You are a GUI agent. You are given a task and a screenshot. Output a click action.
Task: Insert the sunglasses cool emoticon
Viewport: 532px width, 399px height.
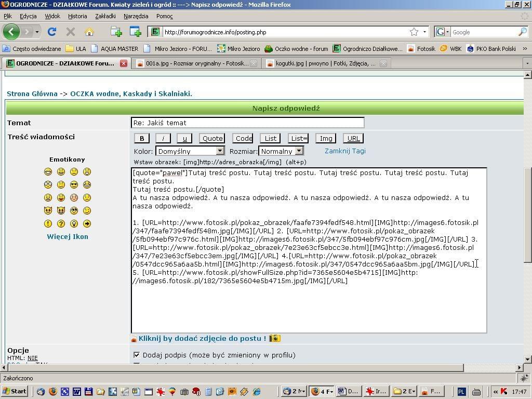(74, 184)
